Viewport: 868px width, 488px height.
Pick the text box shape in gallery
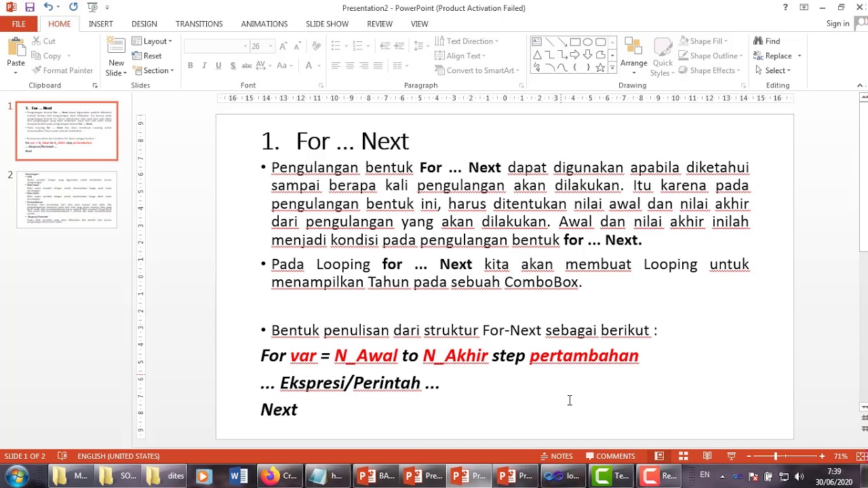click(537, 42)
